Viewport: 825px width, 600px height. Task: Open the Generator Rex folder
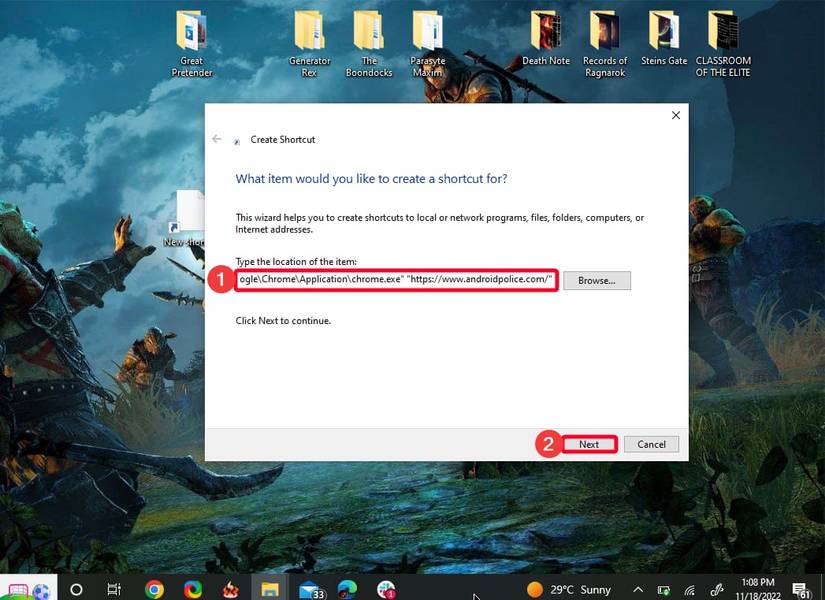pos(309,44)
